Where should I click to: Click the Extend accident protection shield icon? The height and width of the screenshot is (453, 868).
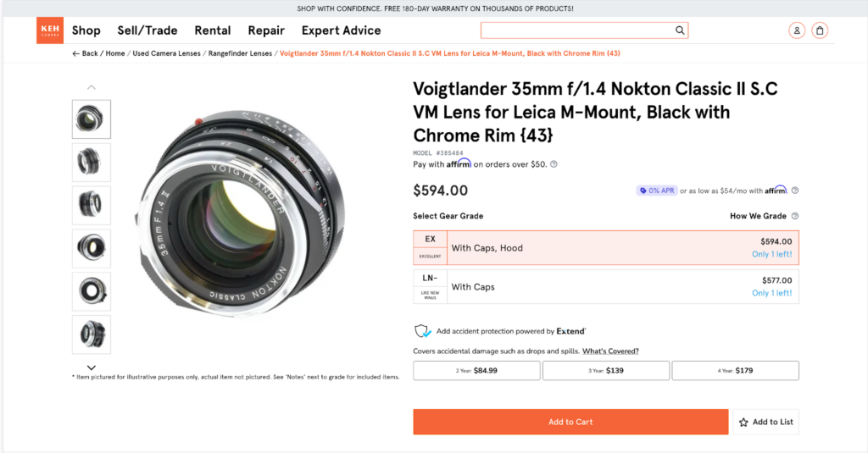tap(422, 331)
